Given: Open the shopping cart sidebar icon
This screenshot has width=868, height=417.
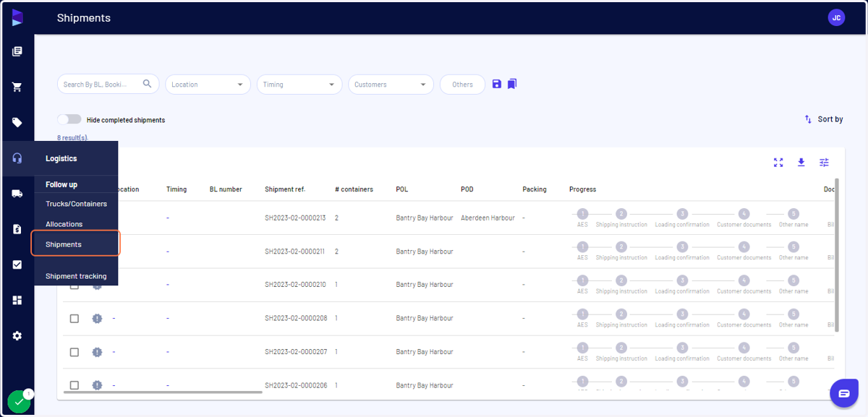Looking at the screenshot, I should pyautogui.click(x=17, y=87).
